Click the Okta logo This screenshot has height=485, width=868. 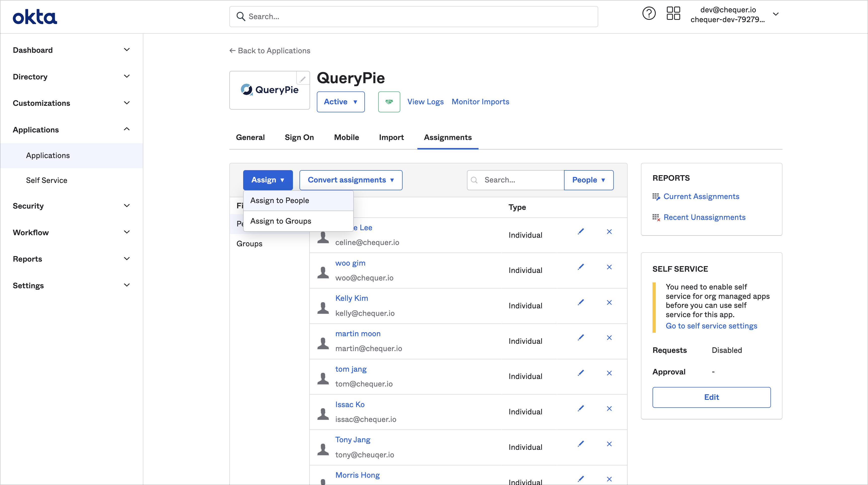[x=35, y=17]
